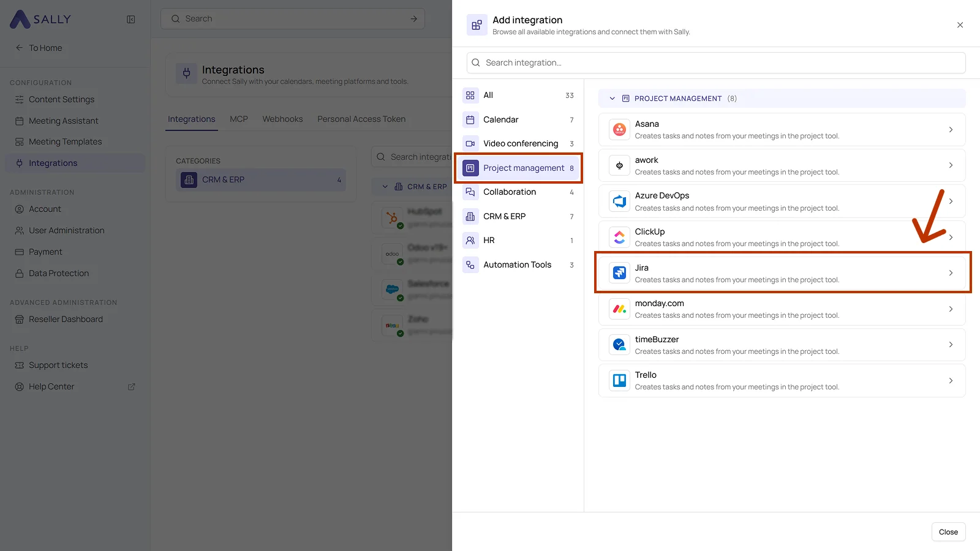Viewport: 980px width, 551px height.
Task: Click the Sally logo
Action: point(40,20)
